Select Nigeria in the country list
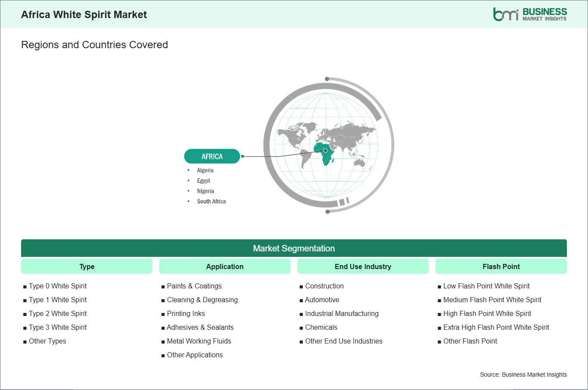 (x=205, y=191)
